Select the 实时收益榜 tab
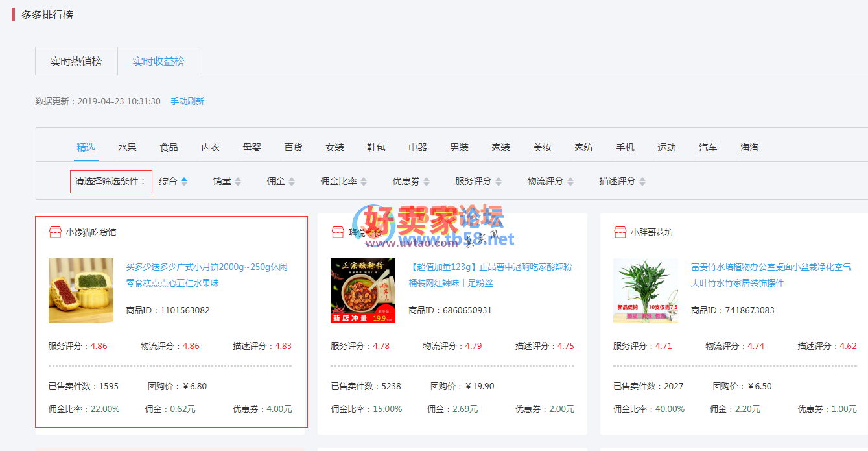 point(158,62)
